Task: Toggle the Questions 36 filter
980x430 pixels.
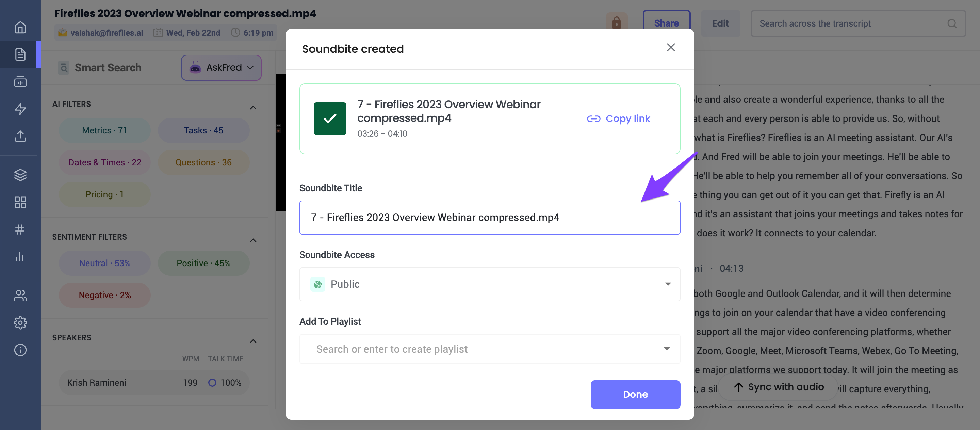Action: pos(203,162)
